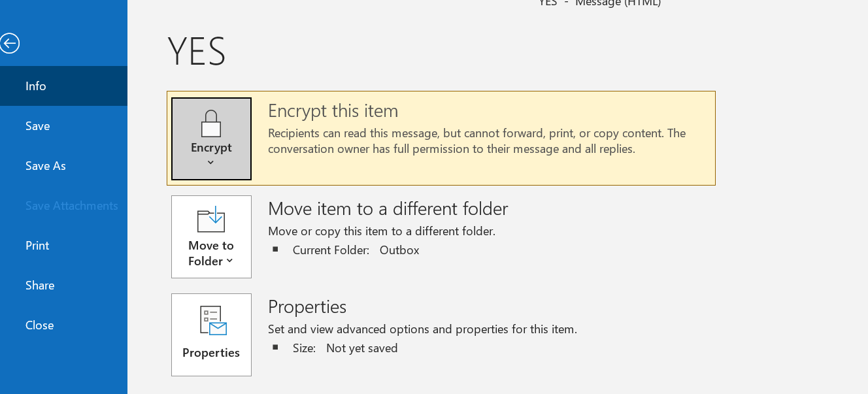The height and width of the screenshot is (394, 868).
Task: Click the greyed Save Attachments entry
Action: coord(63,206)
